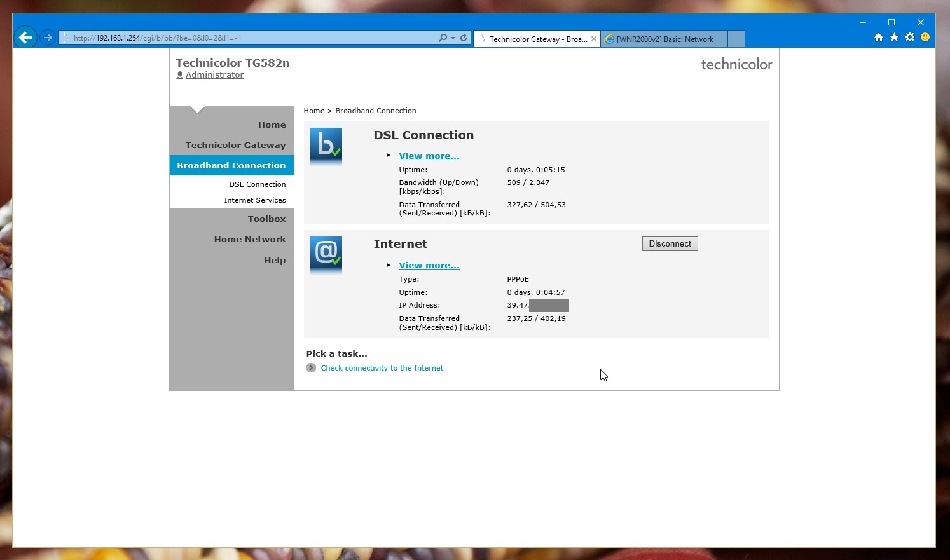Close the Technicolor Gateway tab

pyautogui.click(x=594, y=39)
